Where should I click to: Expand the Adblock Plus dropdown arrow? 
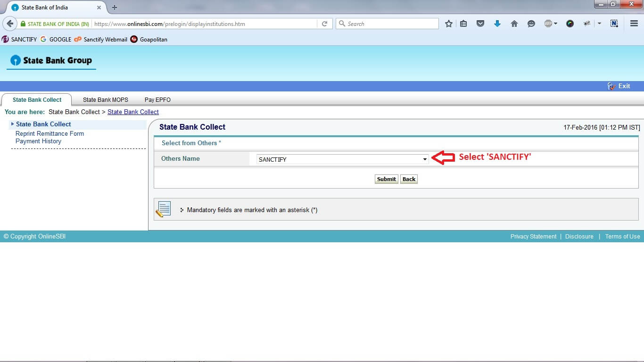(x=555, y=24)
